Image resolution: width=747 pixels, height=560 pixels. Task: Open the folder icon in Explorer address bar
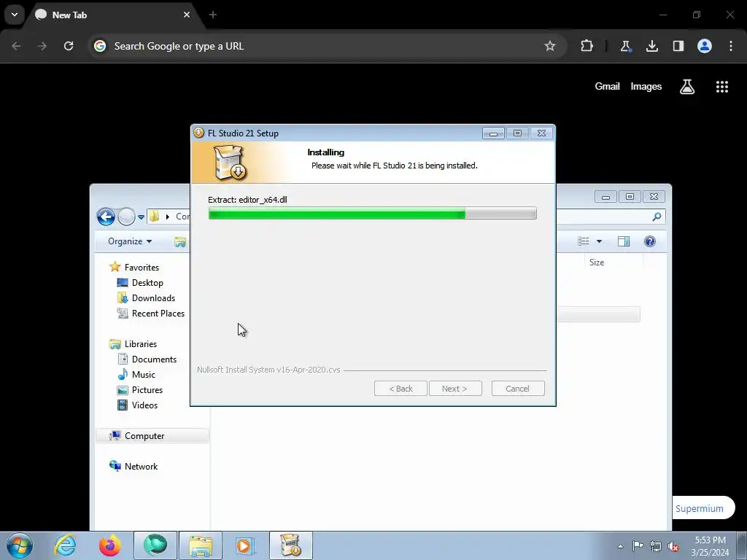[155, 217]
